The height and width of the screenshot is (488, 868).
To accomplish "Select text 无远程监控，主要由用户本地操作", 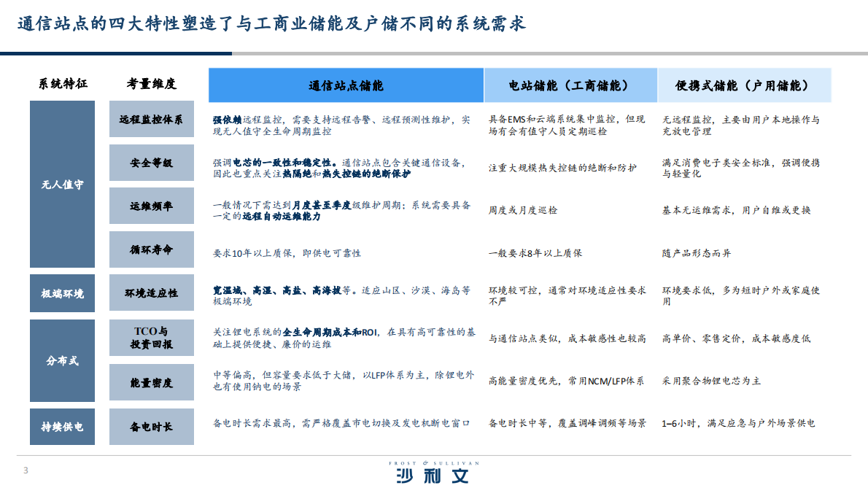I will point(740,125).
